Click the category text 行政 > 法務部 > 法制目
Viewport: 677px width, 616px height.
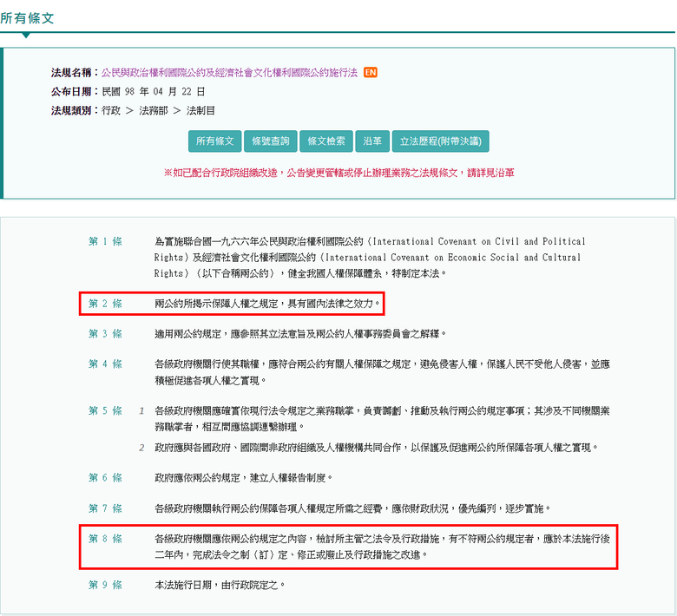[158, 110]
